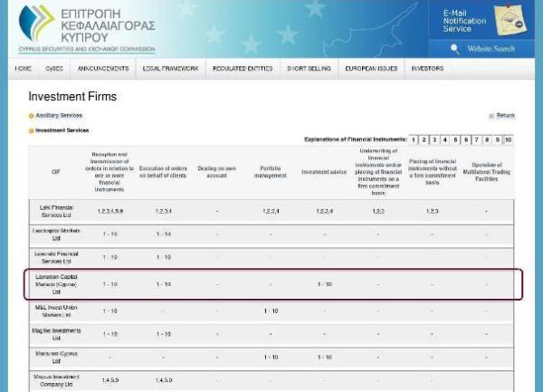Click the Lionsman Capital Markets (Cyprus) Ltd name
The height and width of the screenshot is (392, 543).
(x=56, y=284)
